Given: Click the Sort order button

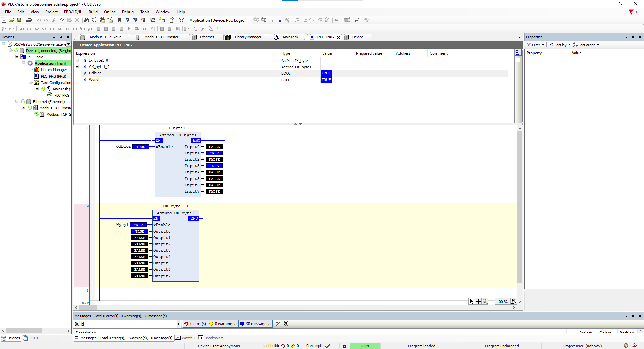Looking at the screenshot, I should [x=586, y=45].
